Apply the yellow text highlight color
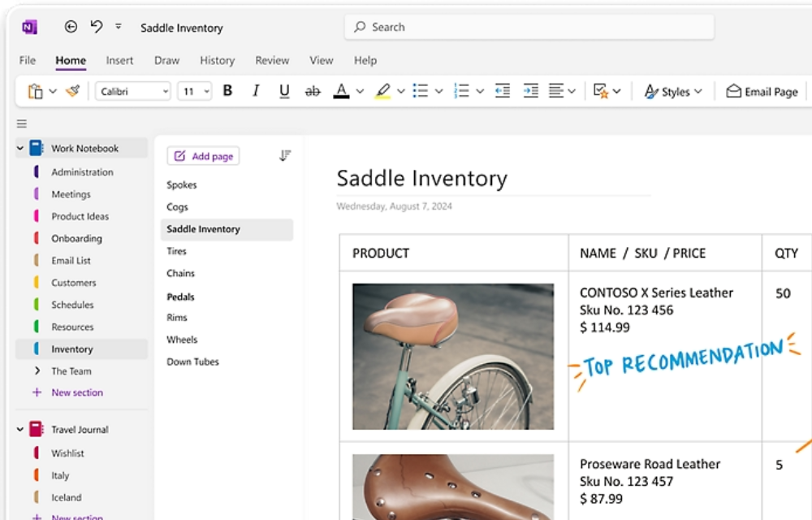This screenshot has width=812, height=520. [x=382, y=92]
